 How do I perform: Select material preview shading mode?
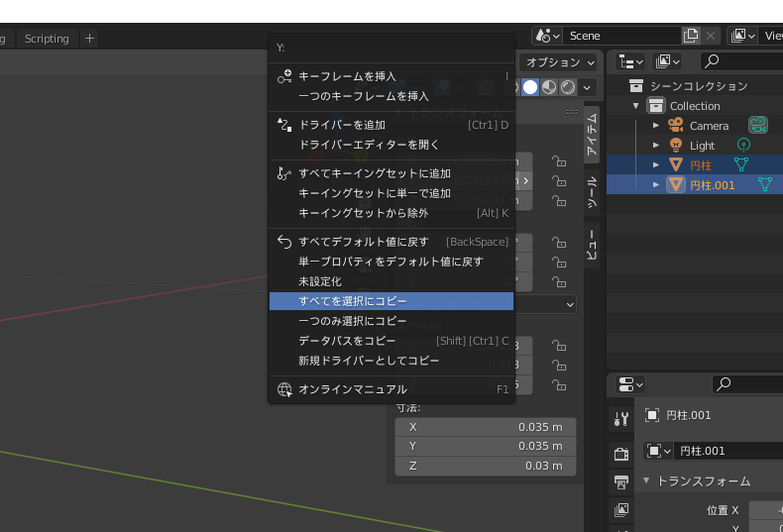(x=549, y=87)
